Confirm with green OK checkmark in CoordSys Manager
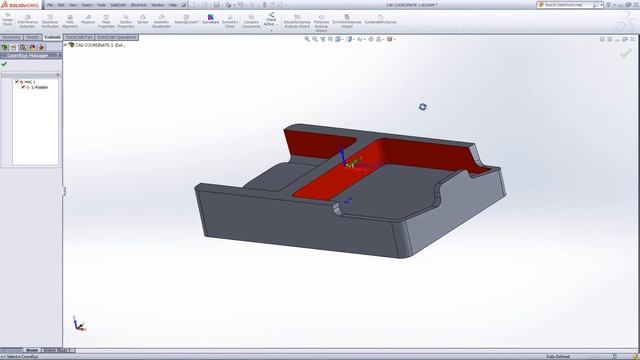The width and height of the screenshot is (640, 360). point(4,64)
